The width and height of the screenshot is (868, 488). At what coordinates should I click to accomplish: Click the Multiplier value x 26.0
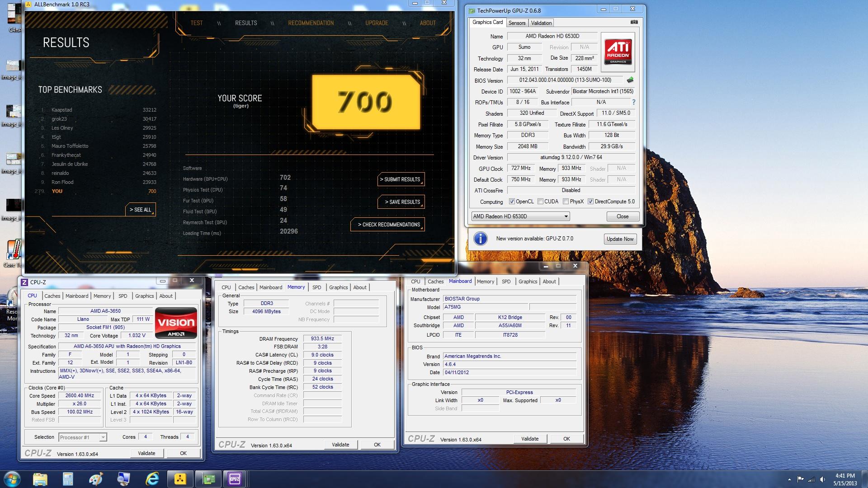[x=80, y=404]
